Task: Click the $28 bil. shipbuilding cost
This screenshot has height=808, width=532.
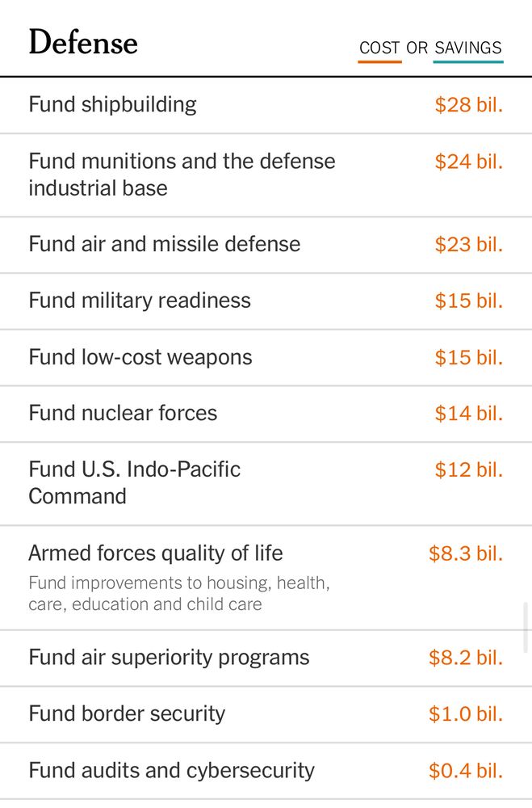Action: 468,104
